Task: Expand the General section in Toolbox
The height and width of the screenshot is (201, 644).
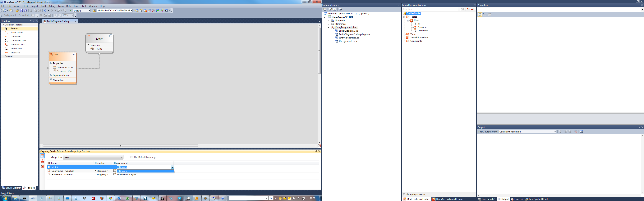Action: [3, 56]
